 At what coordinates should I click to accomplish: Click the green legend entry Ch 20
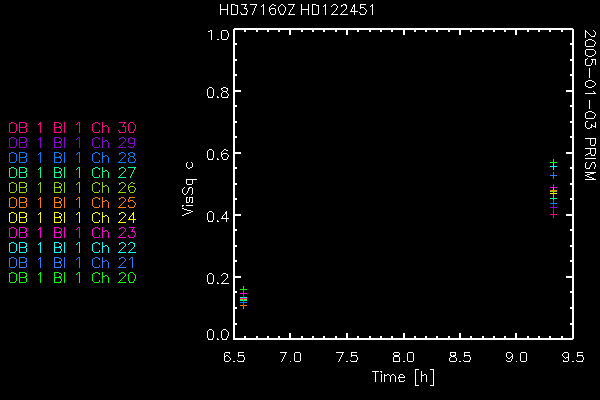point(72,278)
